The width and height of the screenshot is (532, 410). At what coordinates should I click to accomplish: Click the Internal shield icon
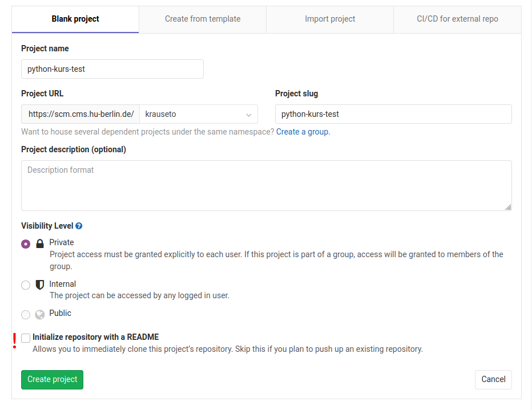(x=40, y=285)
